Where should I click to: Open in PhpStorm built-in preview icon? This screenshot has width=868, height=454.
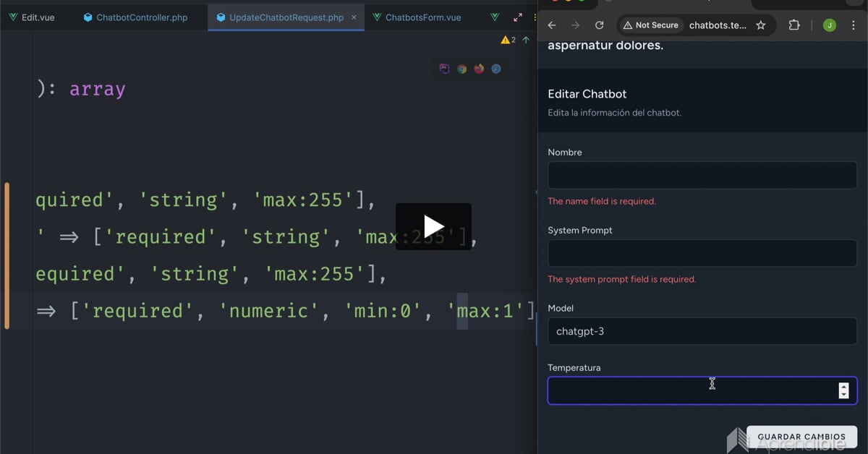pos(444,69)
